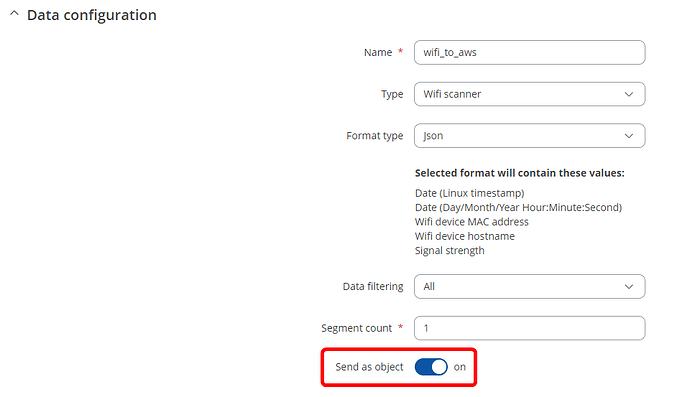Image resolution: width=690 pixels, height=397 pixels.
Task: Focus the Segment count input field
Action: (x=529, y=328)
